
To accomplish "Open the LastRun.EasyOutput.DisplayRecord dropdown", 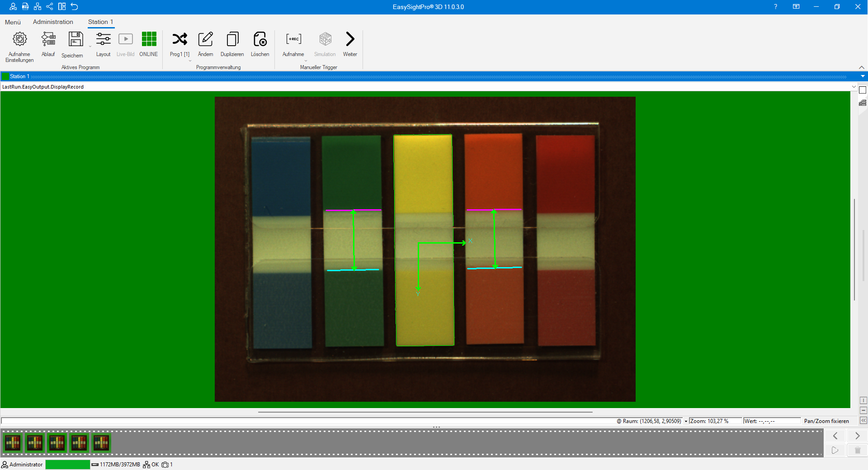I will (x=854, y=87).
